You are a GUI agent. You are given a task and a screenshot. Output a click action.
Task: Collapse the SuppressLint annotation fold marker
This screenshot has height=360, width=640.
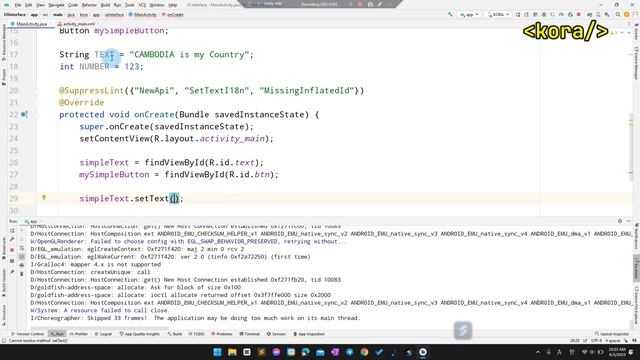click(x=36, y=91)
